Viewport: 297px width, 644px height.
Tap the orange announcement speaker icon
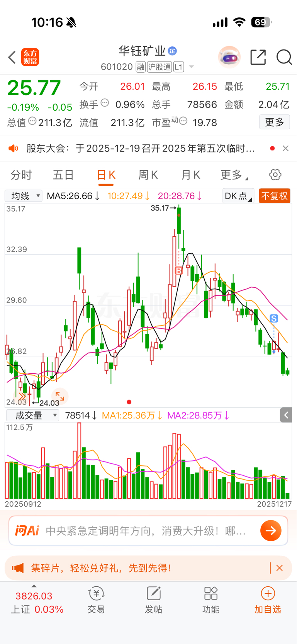click(14, 149)
